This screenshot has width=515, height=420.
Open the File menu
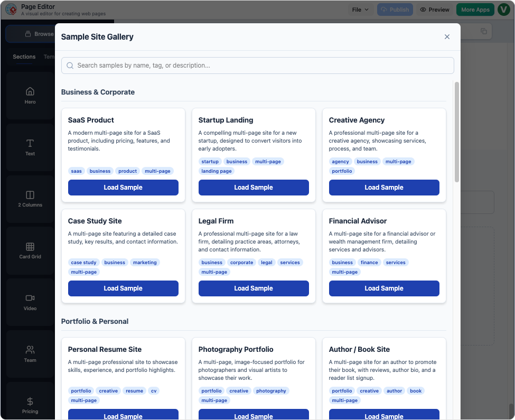click(x=360, y=9)
